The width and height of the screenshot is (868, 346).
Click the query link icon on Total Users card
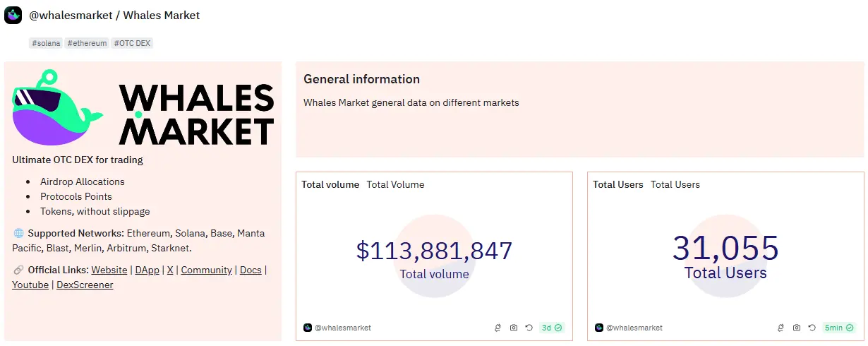pyautogui.click(x=781, y=328)
